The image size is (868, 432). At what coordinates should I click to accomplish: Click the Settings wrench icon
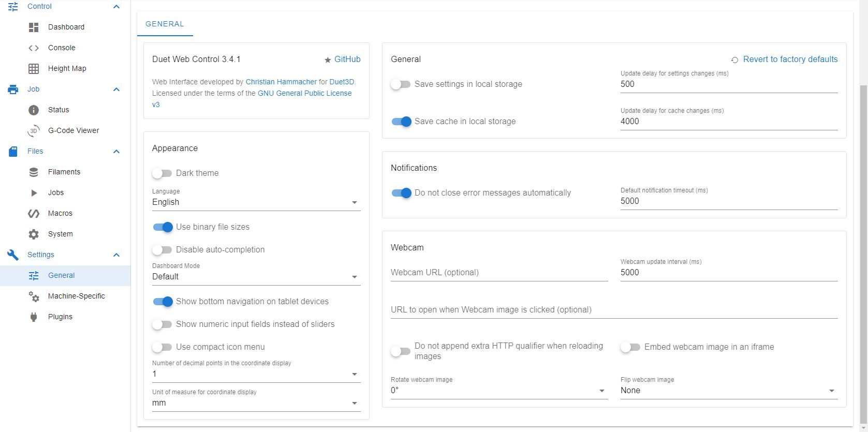pos(13,255)
